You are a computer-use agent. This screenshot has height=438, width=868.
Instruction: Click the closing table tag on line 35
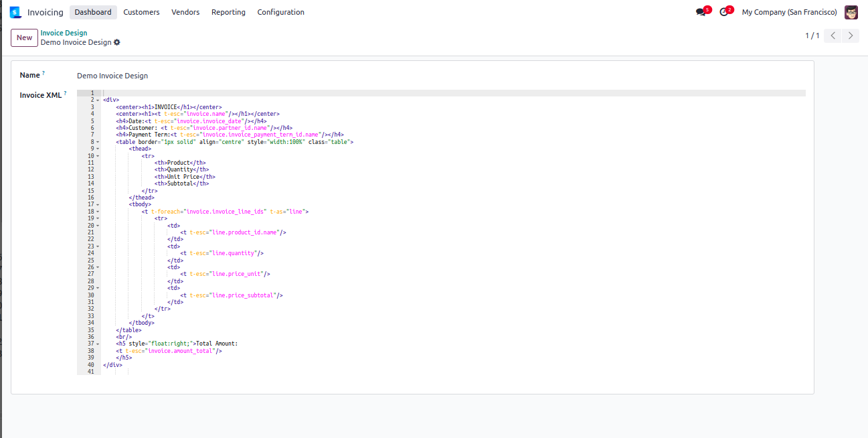pos(128,330)
